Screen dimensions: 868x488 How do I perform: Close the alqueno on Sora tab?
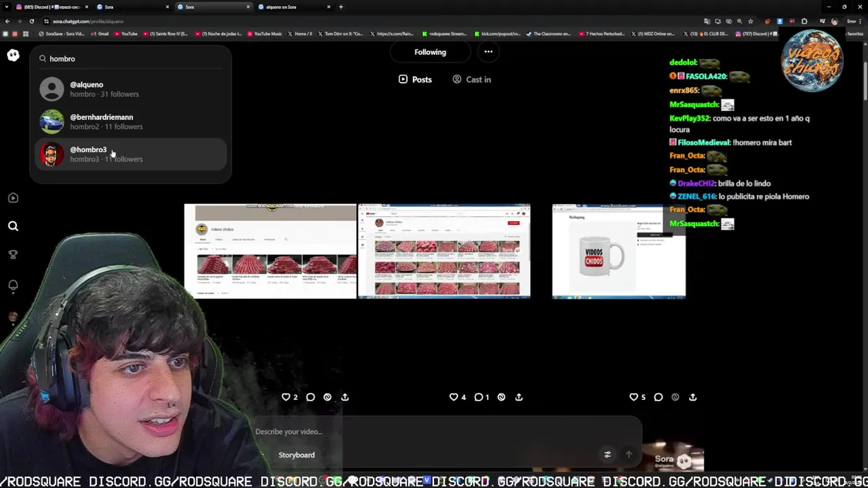329,7
